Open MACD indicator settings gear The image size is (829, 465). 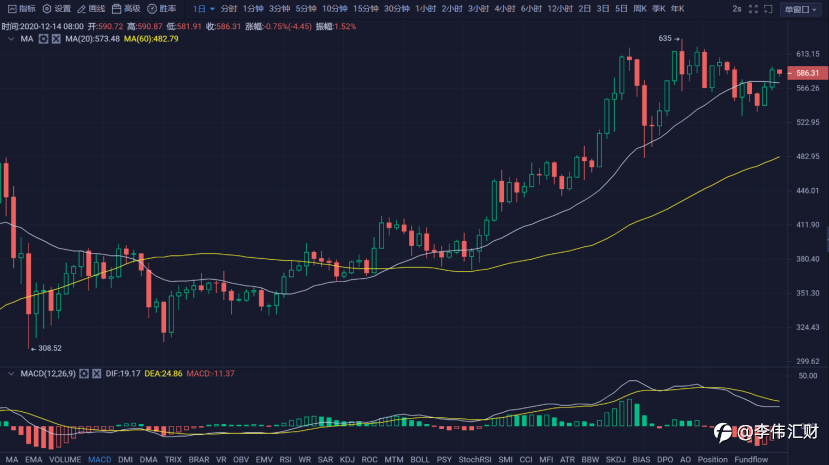pos(84,374)
